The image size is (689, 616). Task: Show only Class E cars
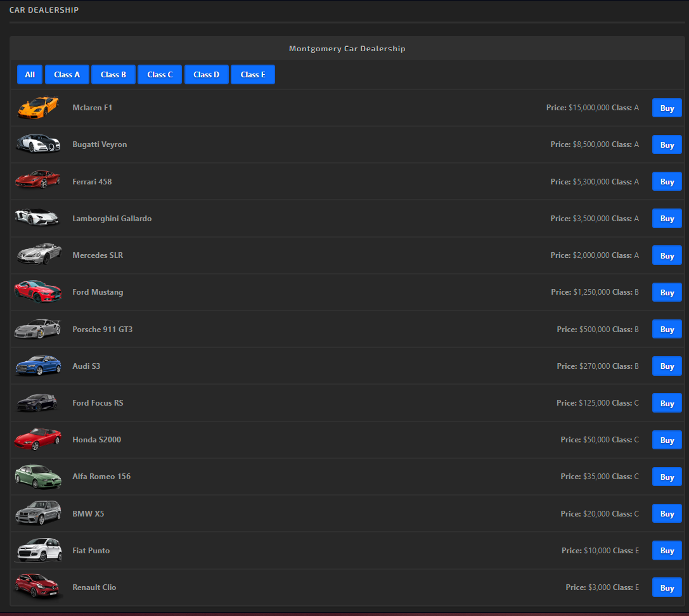coord(253,74)
